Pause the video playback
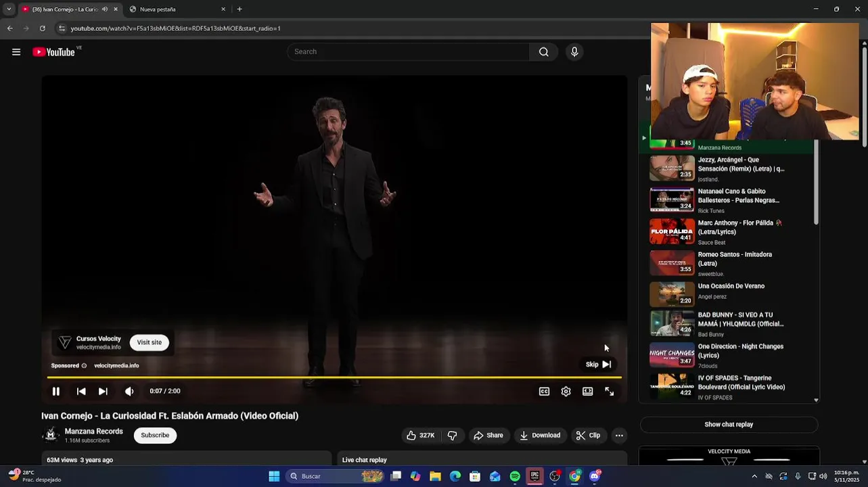 click(x=56, y=391)
